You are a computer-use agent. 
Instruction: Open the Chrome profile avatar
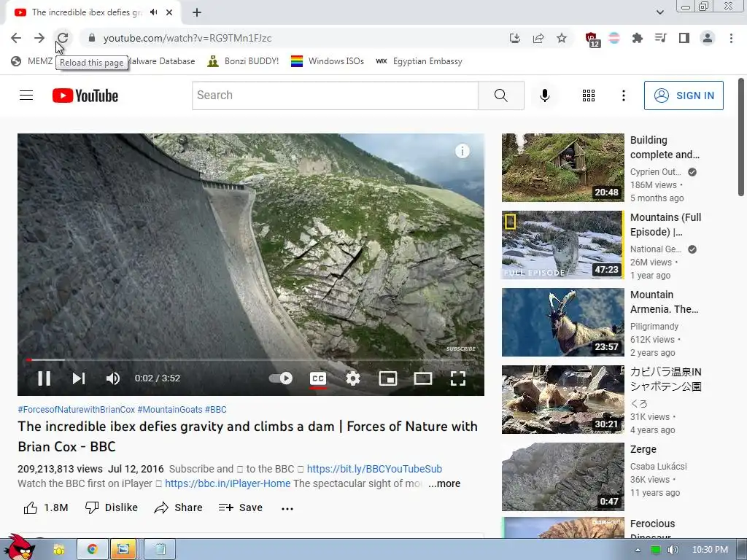coord(708,38)
